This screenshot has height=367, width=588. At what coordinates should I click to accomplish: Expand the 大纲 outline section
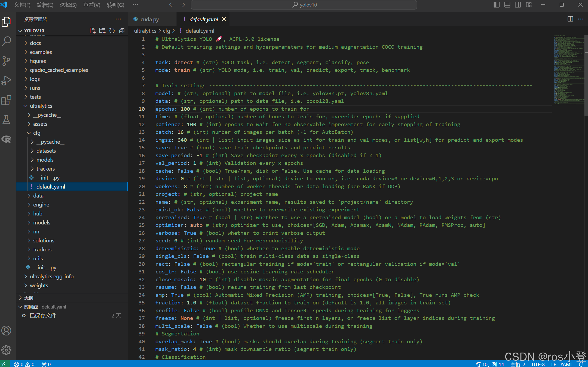pyautogui.click(x=72, y=298)
